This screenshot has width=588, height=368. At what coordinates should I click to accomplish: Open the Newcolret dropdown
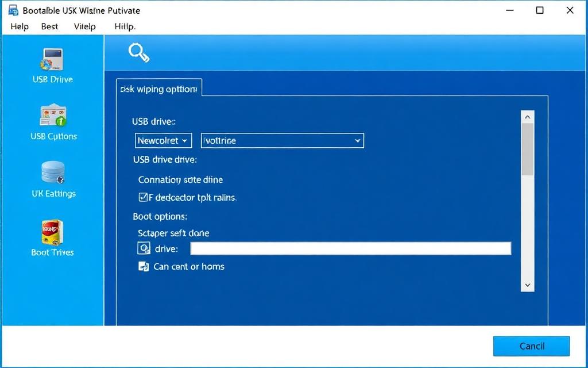point(163,140)
